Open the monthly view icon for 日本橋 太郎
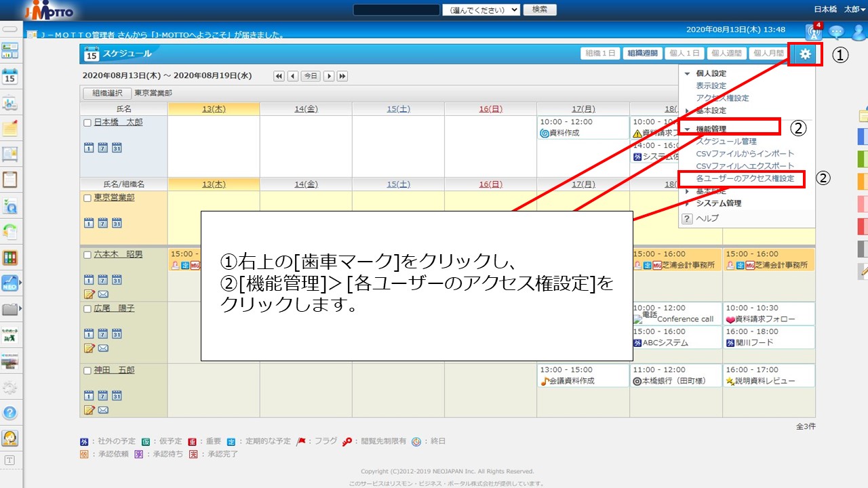The width and height of the screenshot is (868, 488). pyautogui.click(x=117, y=148)
